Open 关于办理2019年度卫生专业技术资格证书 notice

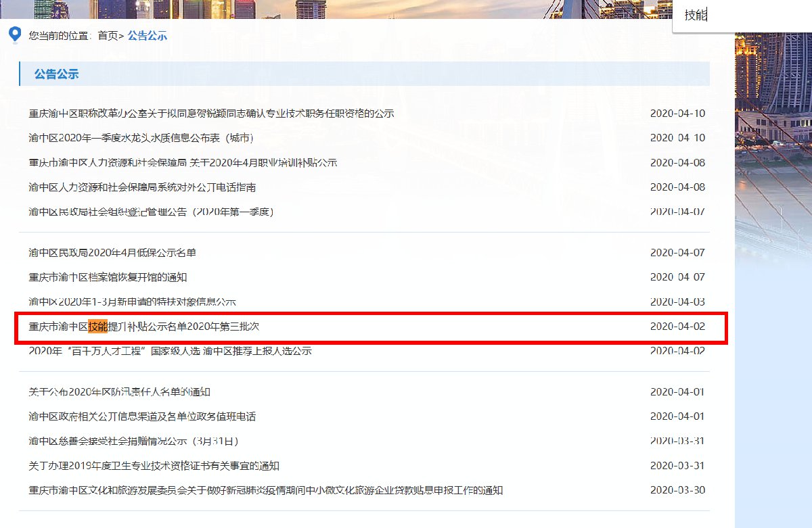[x=154, y=466]
